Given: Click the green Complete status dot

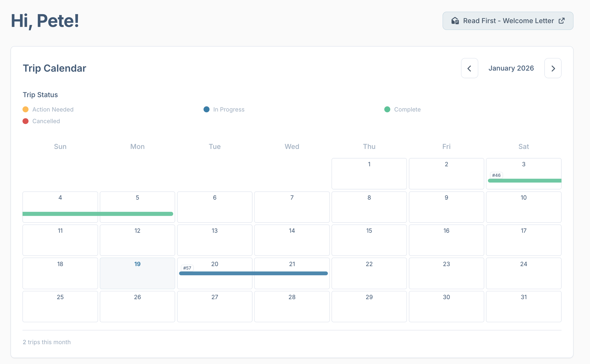Looking at the screenshot, I should pos(387,109).
